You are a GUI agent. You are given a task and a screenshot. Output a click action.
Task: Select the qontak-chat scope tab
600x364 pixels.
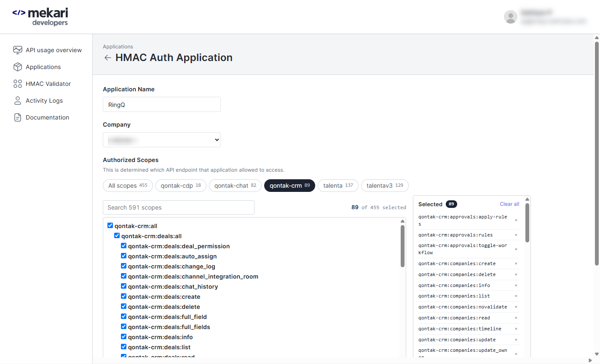pos(235,186)
